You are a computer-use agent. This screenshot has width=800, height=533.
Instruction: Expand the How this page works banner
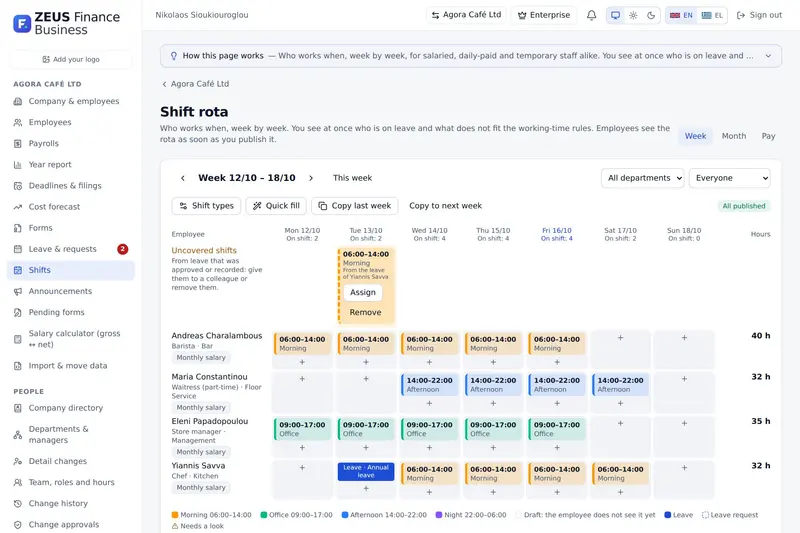pyautogui.click(x=768, y=56)
